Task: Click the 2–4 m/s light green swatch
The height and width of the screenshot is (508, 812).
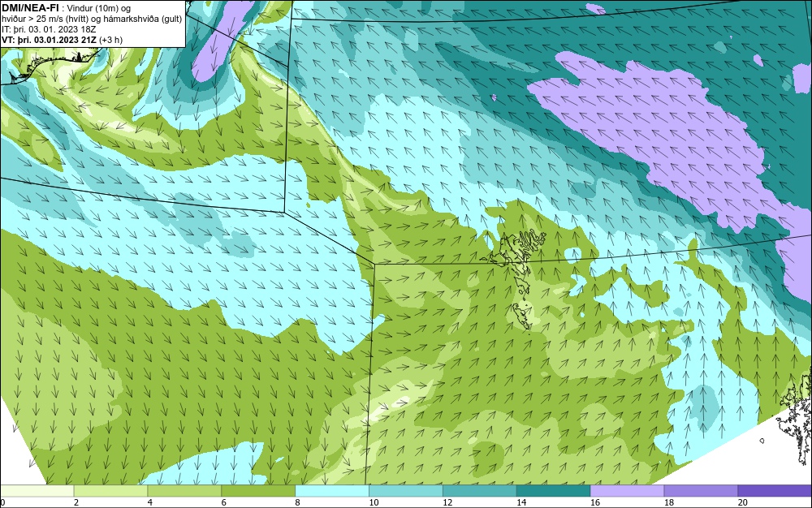Action: (110, 490)
